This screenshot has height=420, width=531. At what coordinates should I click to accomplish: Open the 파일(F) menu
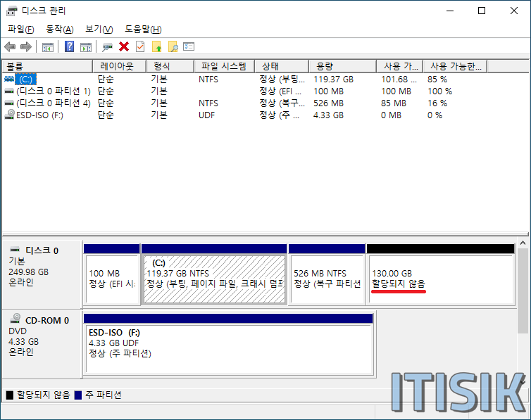tap(21, 30)
